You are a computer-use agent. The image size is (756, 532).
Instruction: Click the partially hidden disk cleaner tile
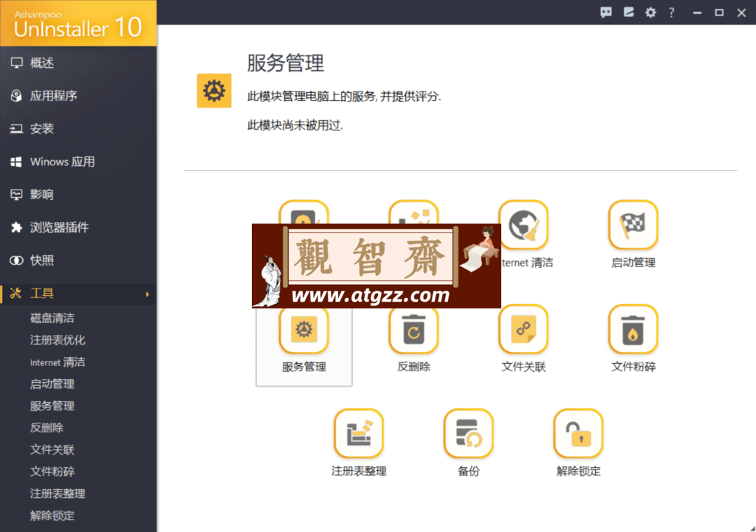pyautogui.click(x=303, y=213)
